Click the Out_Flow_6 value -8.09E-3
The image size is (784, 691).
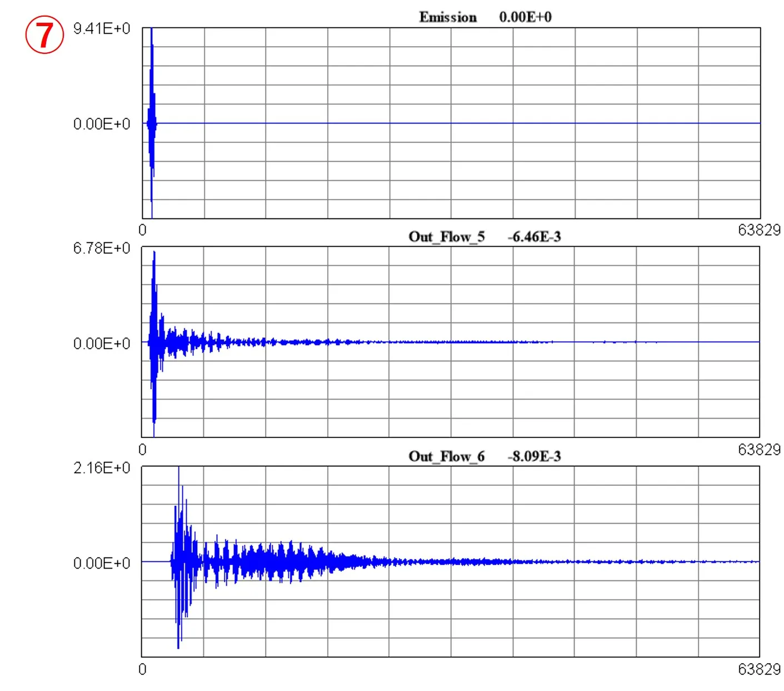point(534,456)
